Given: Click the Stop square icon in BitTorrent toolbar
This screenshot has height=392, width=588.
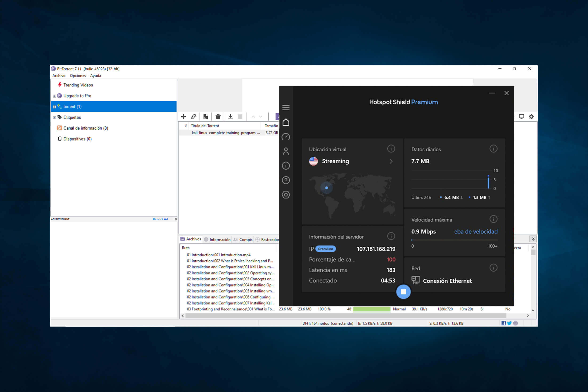Looking at the screenshot, I should [240, 116].
